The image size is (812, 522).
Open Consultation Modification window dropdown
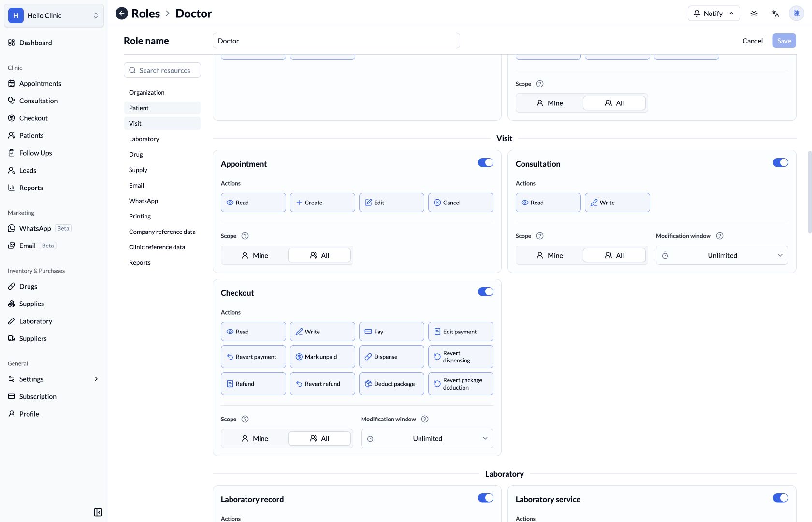[722, 255]
